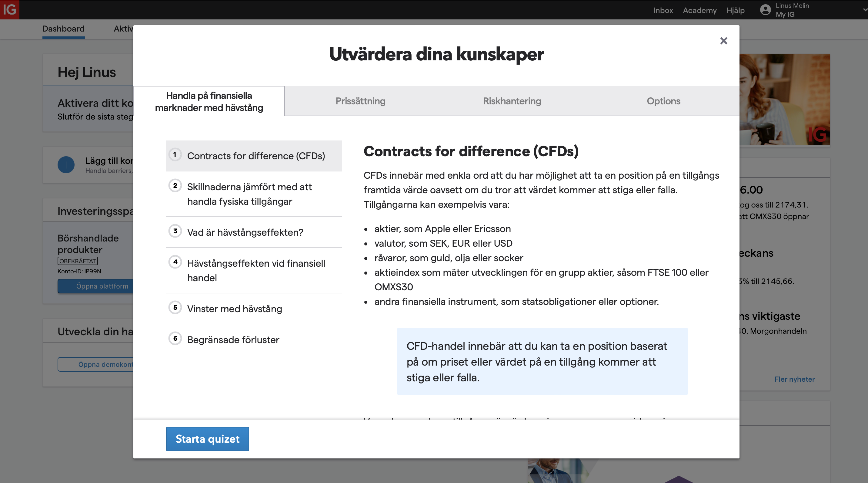
Task: Switch to the Riskhantering tab
Action: (512, 101)
